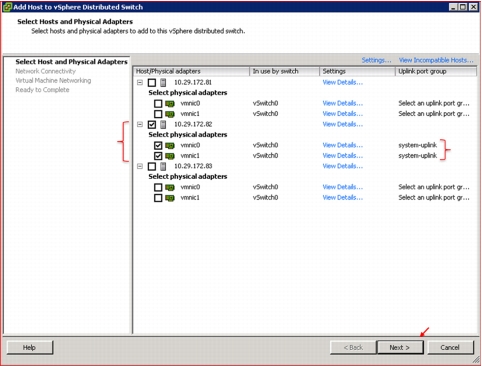
Task: Click the vmnic0 adapter icon under 10.29.172.81
Action: (170, 104)
